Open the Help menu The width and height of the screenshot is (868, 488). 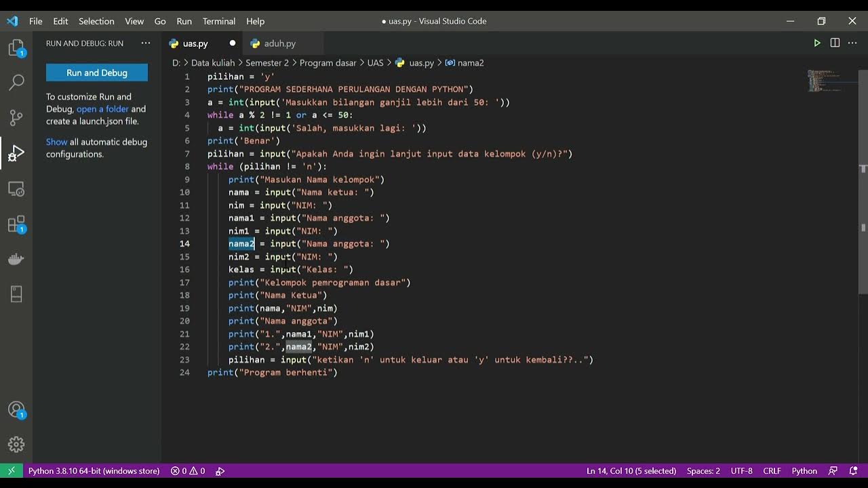pyautogui.click(x=256, y=21)
